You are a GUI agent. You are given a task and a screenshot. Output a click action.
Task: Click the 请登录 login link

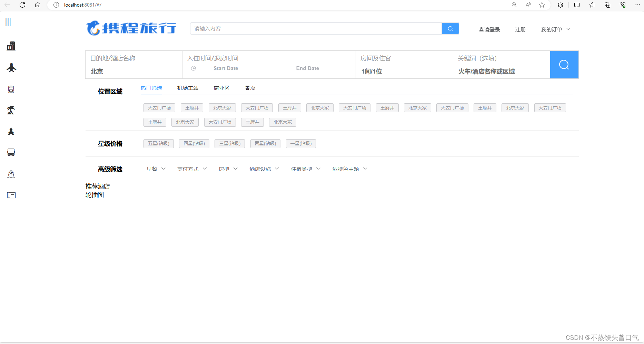tap(489, 29)
